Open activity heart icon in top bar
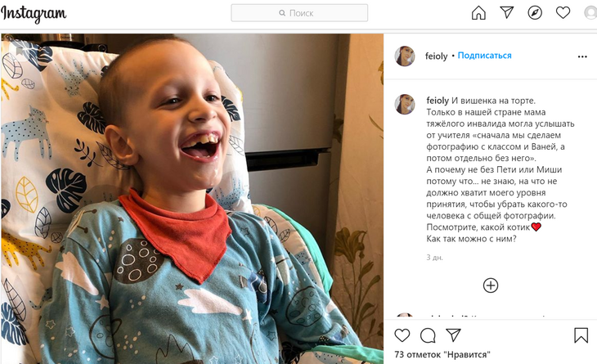Viewport: 597px width, 364px height. tap(563, 13)
